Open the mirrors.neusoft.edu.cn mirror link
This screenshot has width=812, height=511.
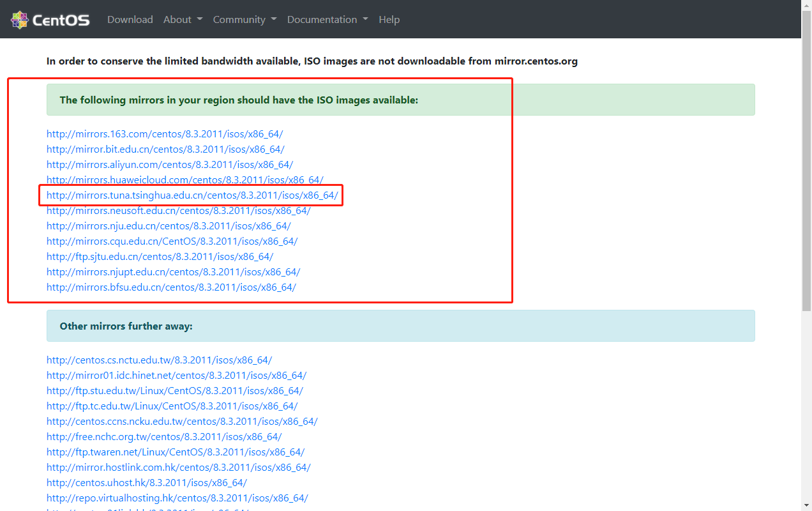pyautogui.click(x=179, y=211)
